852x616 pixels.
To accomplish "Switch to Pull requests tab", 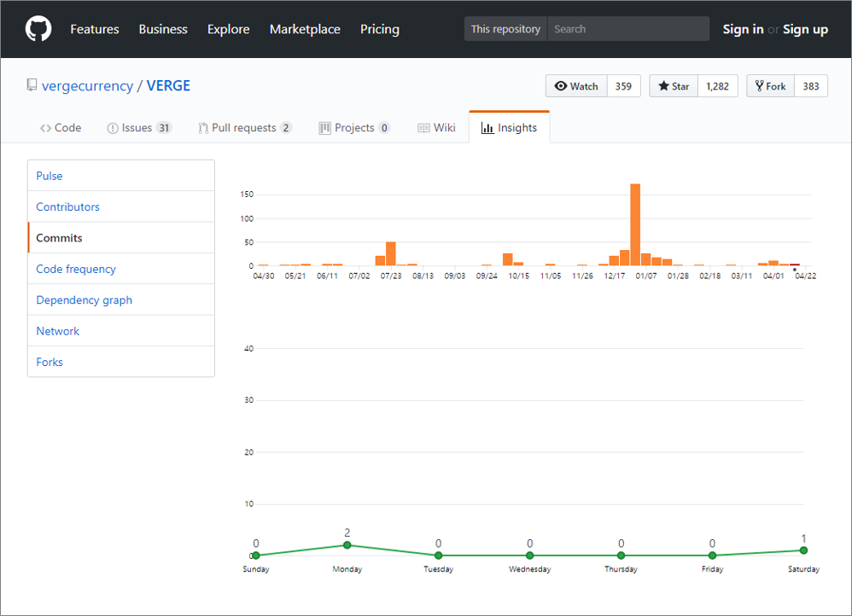I will coord(244,128).
